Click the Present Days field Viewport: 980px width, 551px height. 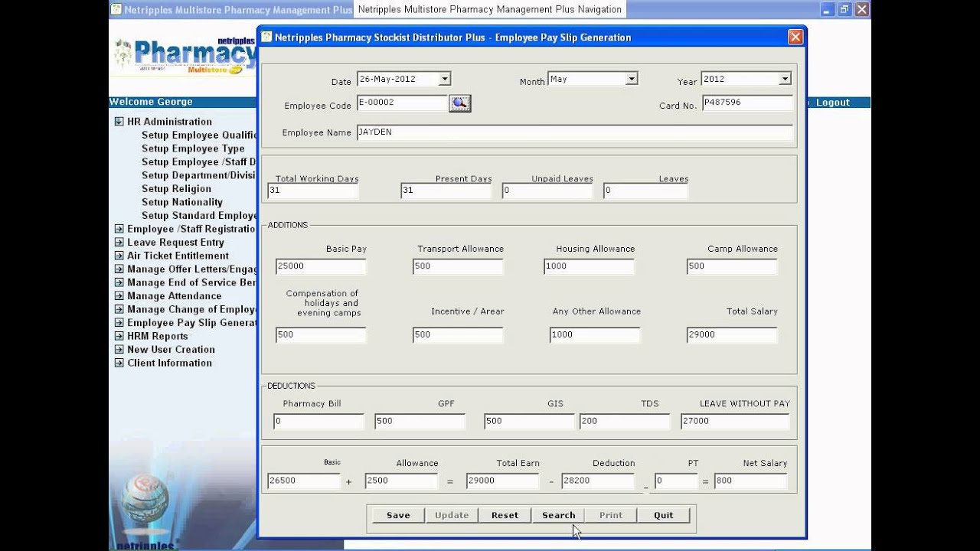pyautogui.click(x=446, y=191)
